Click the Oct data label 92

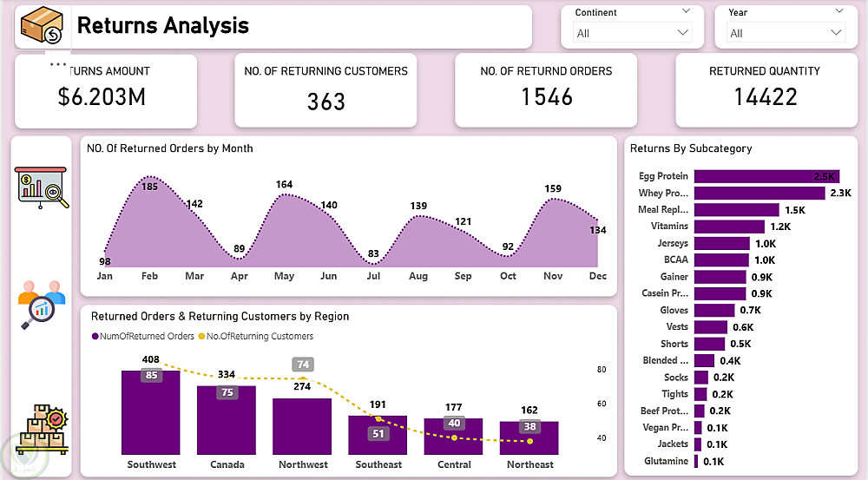(508, 247)
